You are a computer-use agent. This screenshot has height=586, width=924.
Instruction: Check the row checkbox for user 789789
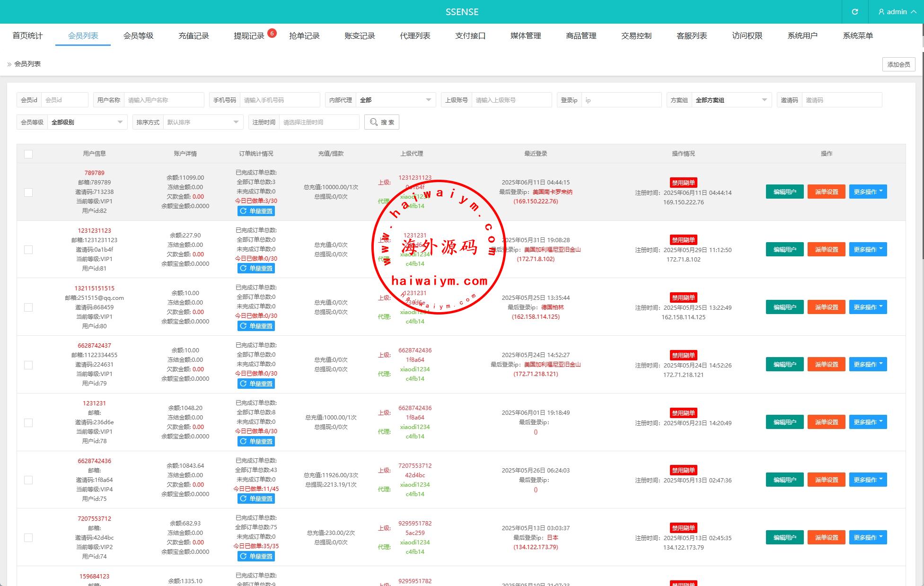pos(28,192)
